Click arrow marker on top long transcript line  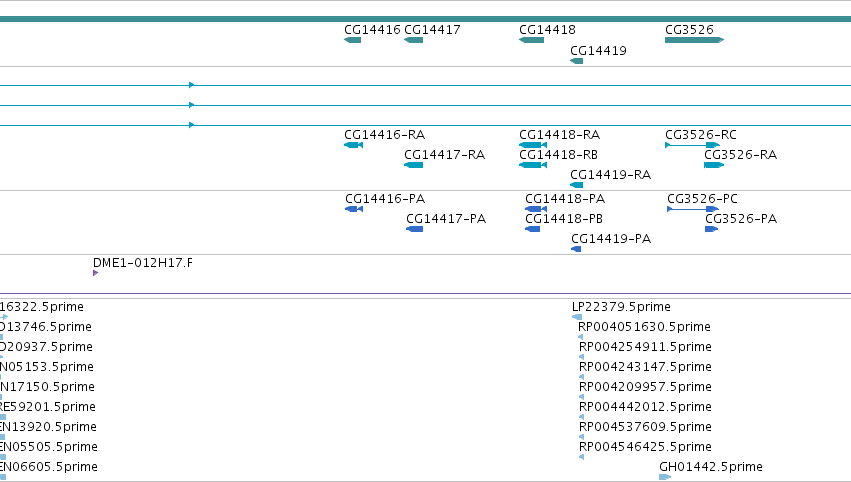pyautogui.click(x=192, y=85)
